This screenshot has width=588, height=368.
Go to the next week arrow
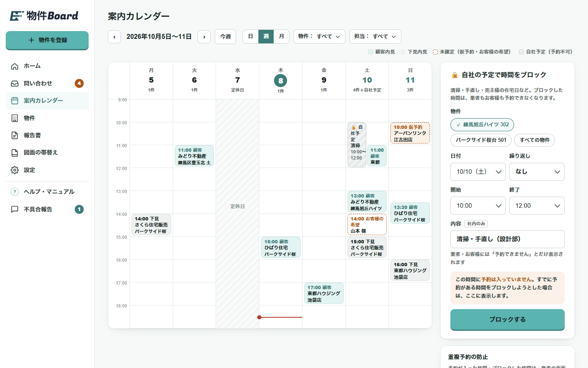[204, 37]
